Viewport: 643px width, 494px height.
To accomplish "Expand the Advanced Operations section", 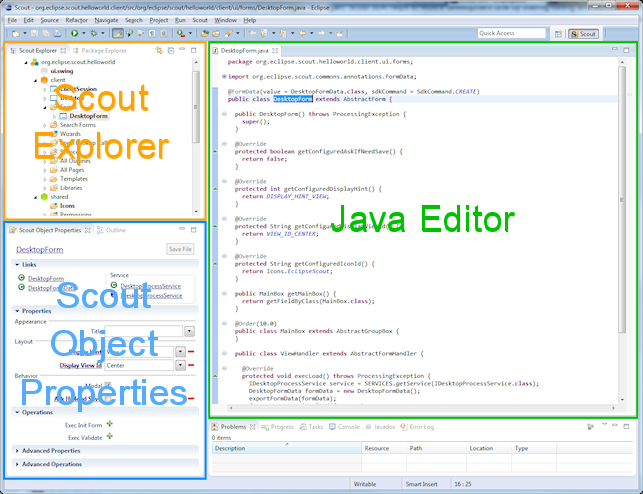I will pyautogui.click(x=17, y=464).
